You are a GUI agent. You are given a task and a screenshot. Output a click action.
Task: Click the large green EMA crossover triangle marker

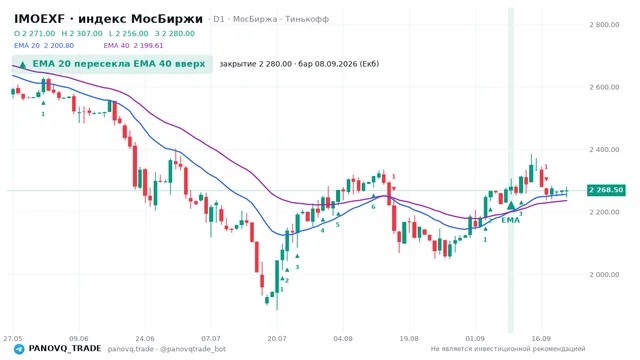pyautogui.click(x=511, y=205)
